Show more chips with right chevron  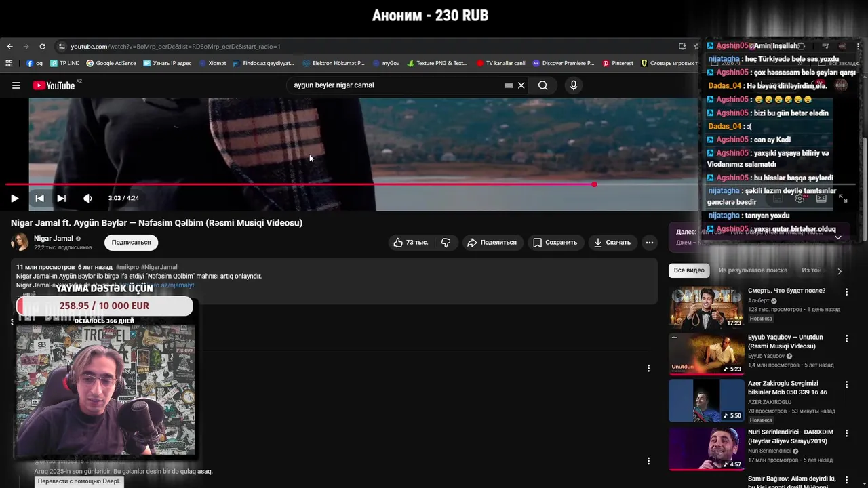(x=839, y=271)
